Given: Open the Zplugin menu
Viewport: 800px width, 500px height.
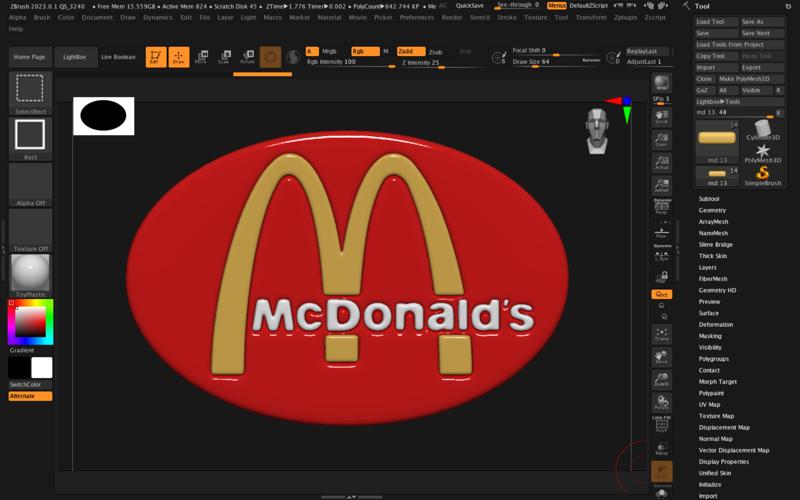Looking at the screenshot, I should point(625,17).
